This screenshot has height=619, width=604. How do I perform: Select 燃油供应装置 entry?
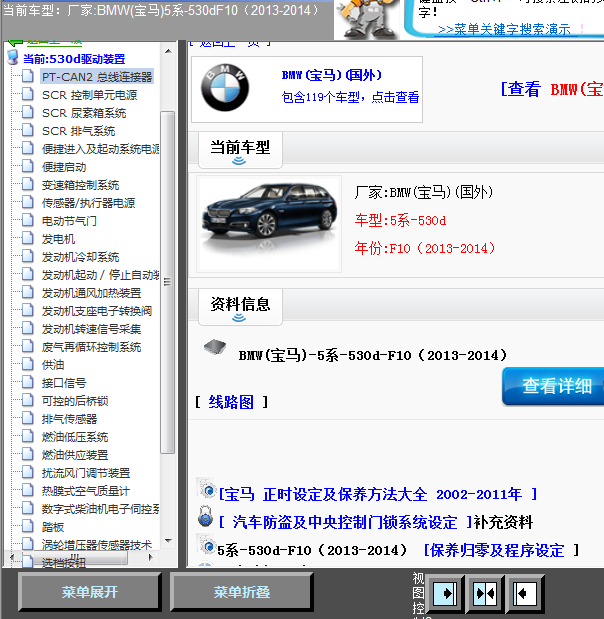75,455
